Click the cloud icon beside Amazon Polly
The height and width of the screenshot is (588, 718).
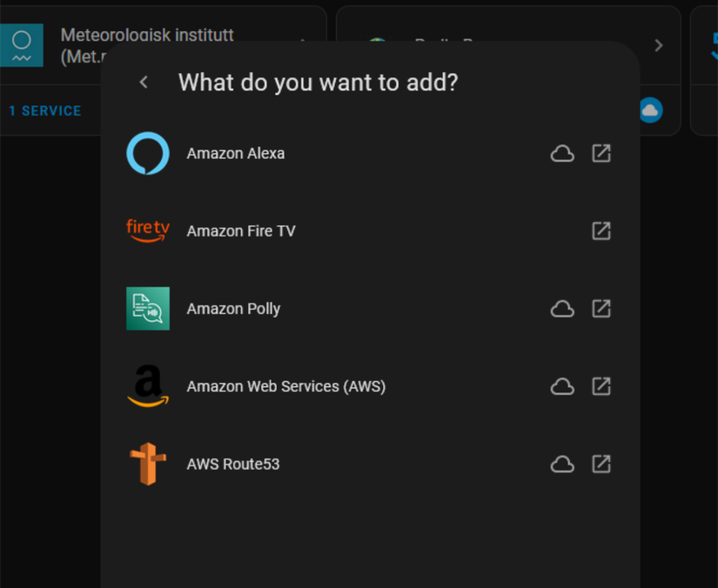coord(562,308)
